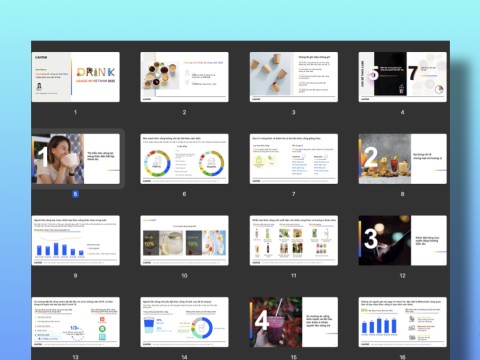Click slide number label 3

pos(294,112)
